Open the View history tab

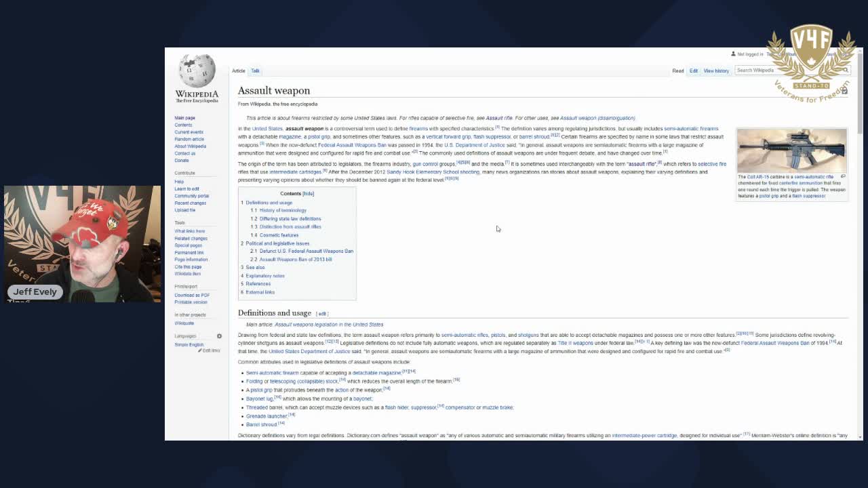(716, 70)
